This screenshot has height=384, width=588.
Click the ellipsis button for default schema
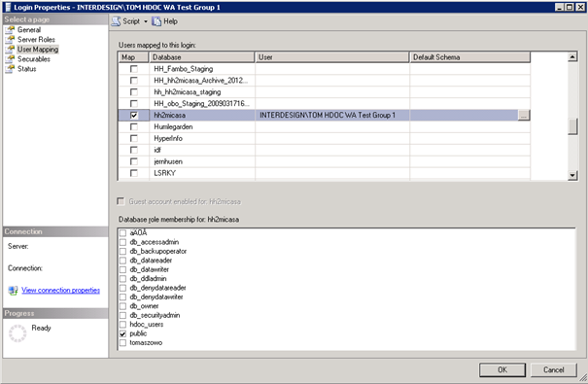tap(524, 115)
